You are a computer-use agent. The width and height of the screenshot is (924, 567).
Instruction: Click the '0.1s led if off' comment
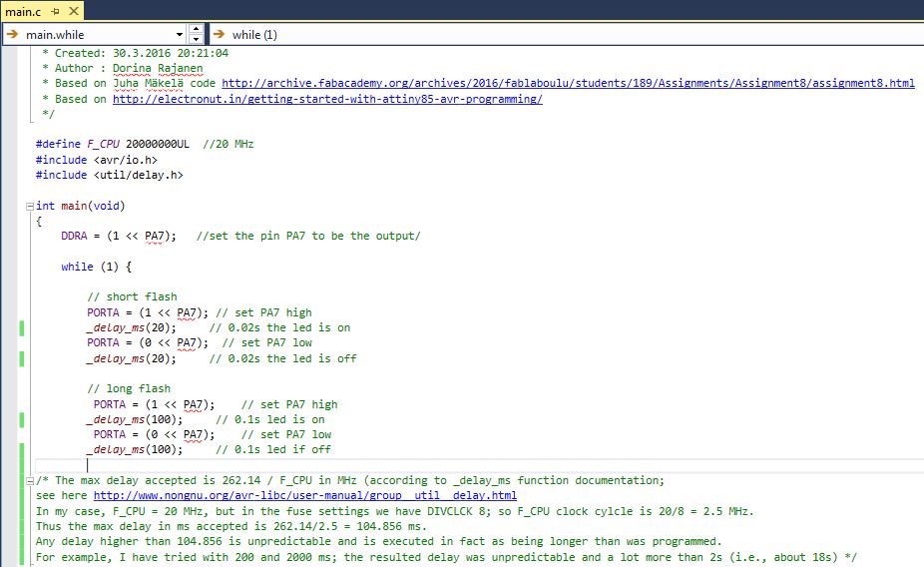(x=273, y=450)
